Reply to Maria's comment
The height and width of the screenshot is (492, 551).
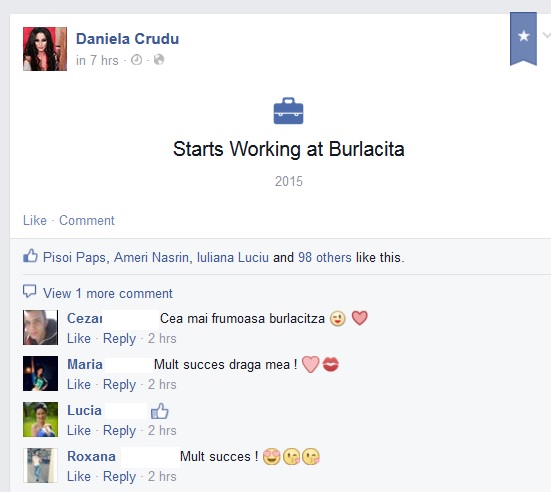pos(119,385)
